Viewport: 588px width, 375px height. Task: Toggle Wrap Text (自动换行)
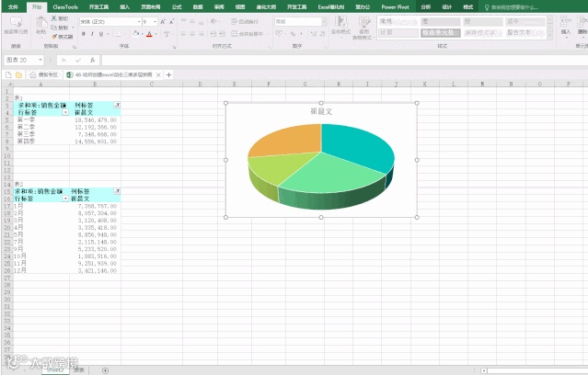coord(245,22)
